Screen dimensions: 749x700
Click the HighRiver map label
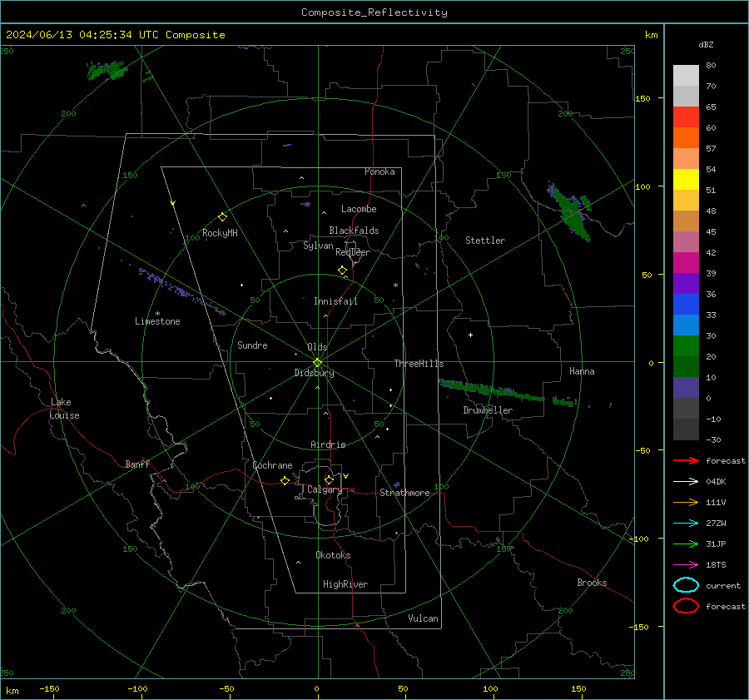point(345,584)
